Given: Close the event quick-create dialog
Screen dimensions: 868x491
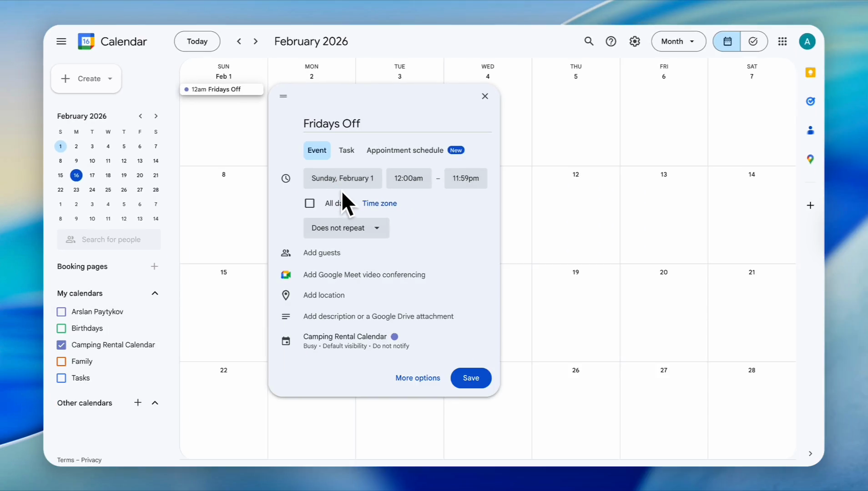Looking at the screenshot, I should [485, 96].
